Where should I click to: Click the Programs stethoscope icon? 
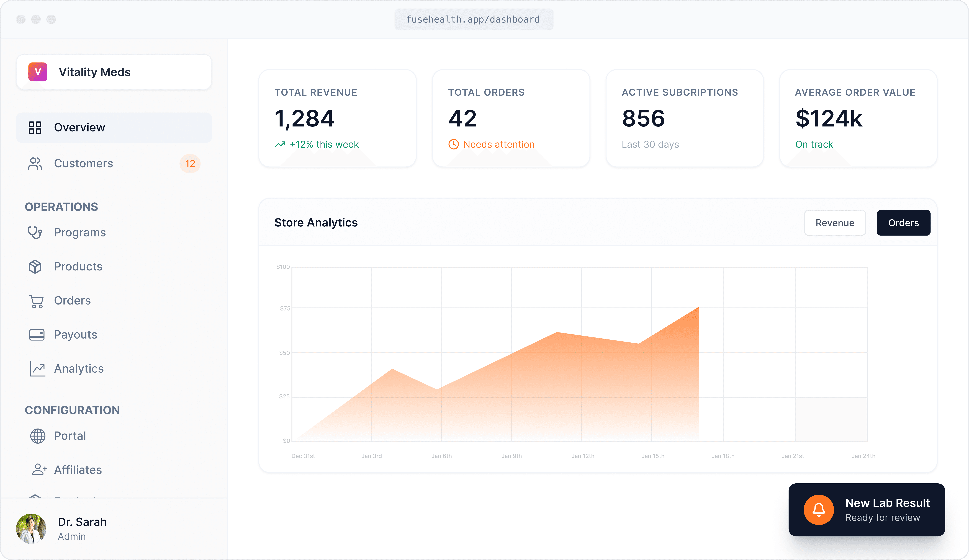pyautogui.click(x=35, y=233)
